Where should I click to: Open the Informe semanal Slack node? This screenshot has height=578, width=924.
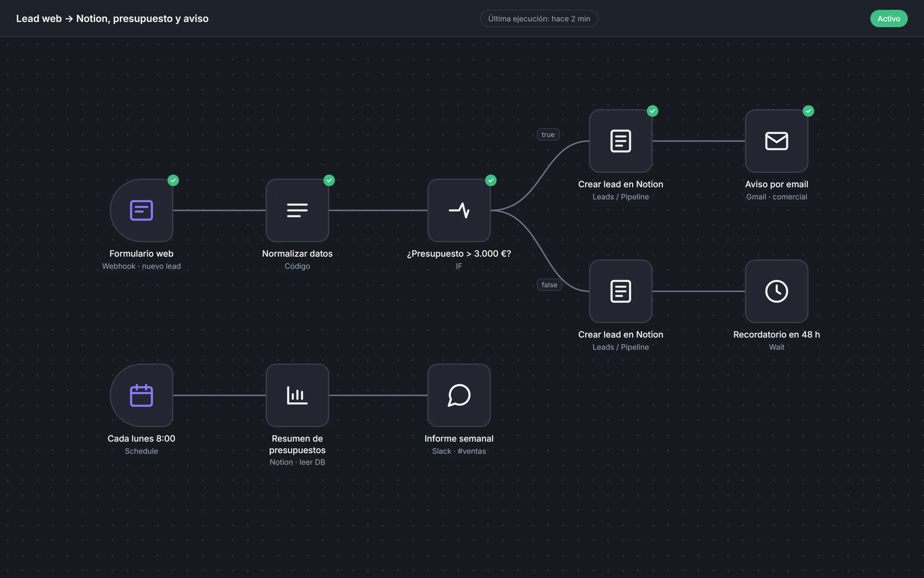pos(459,395)
